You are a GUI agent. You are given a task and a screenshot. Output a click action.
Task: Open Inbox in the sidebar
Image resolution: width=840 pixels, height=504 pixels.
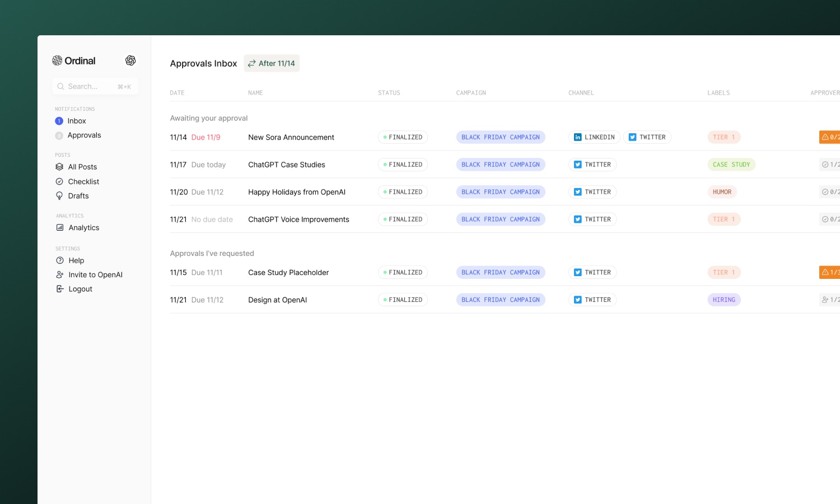pos(77,121)
